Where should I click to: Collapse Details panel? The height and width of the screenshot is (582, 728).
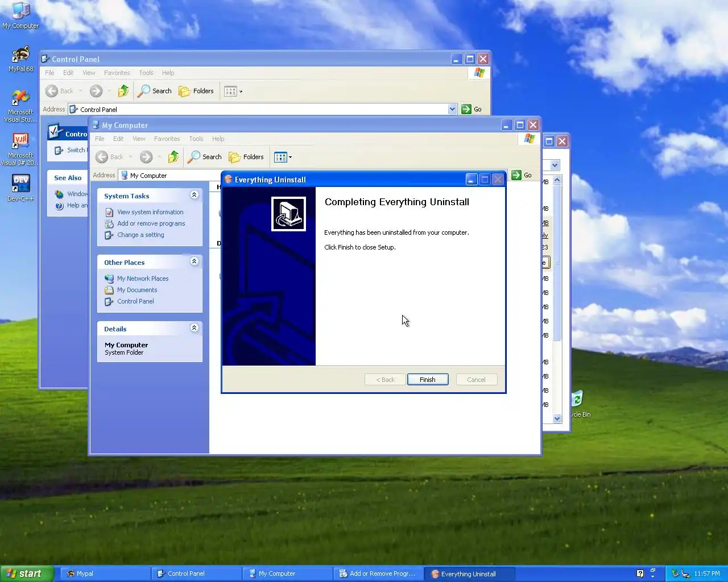tap(194, 328)
